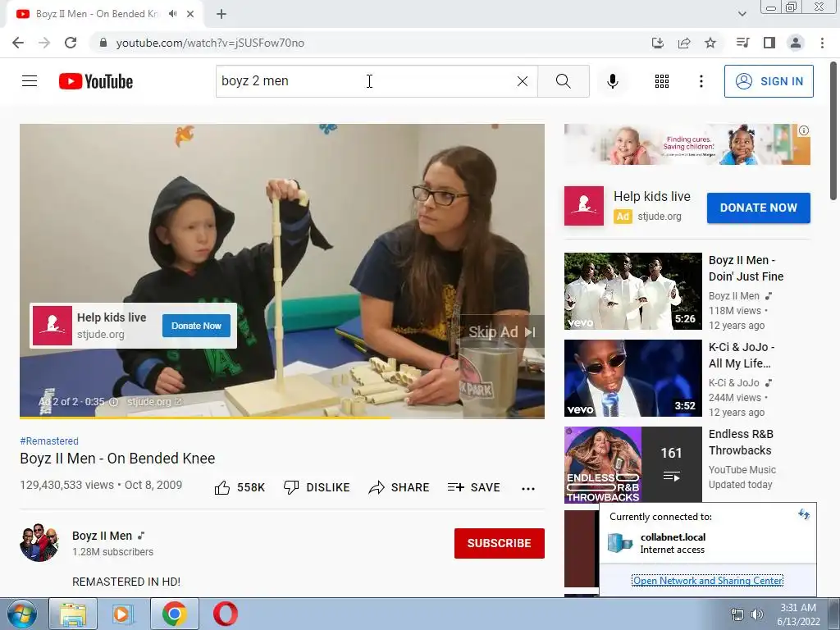Clear the search text with the X
Viewport: 840px width, 630px height.
[523, 81]
